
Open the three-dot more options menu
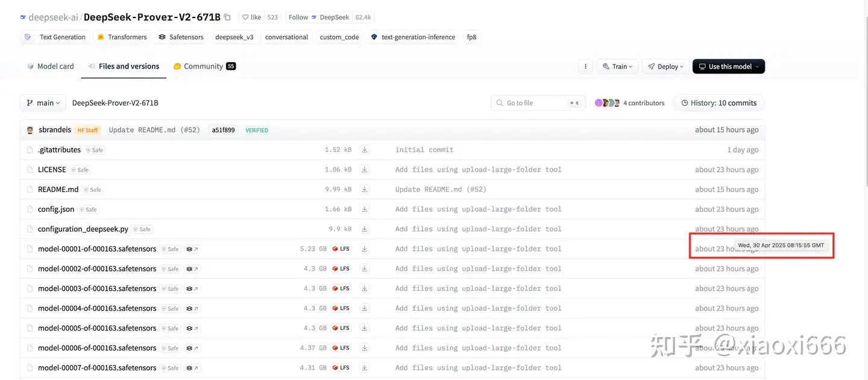tap(585, 67)
